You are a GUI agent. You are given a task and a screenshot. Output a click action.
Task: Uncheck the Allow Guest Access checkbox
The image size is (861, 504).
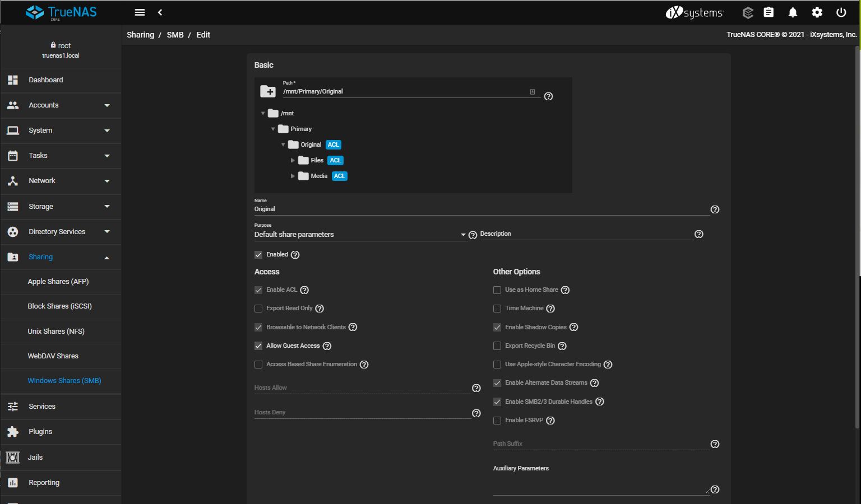click(258, 346)
